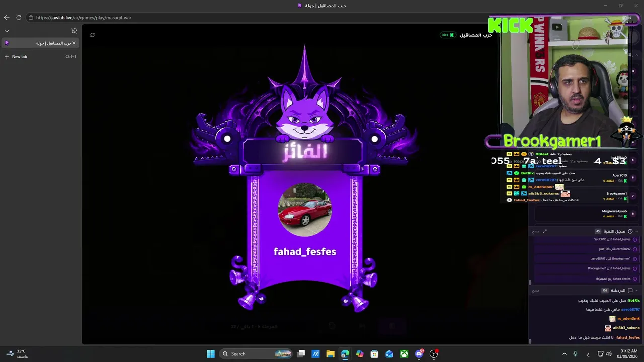Reload the jawlah.live page
Screen dimensions: 644x362
pos(19,18)
